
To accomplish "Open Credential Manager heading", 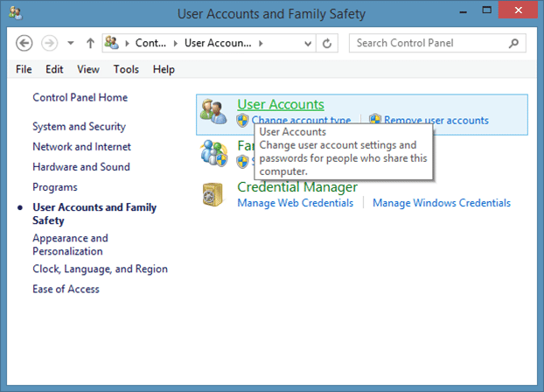I will 297,187.
